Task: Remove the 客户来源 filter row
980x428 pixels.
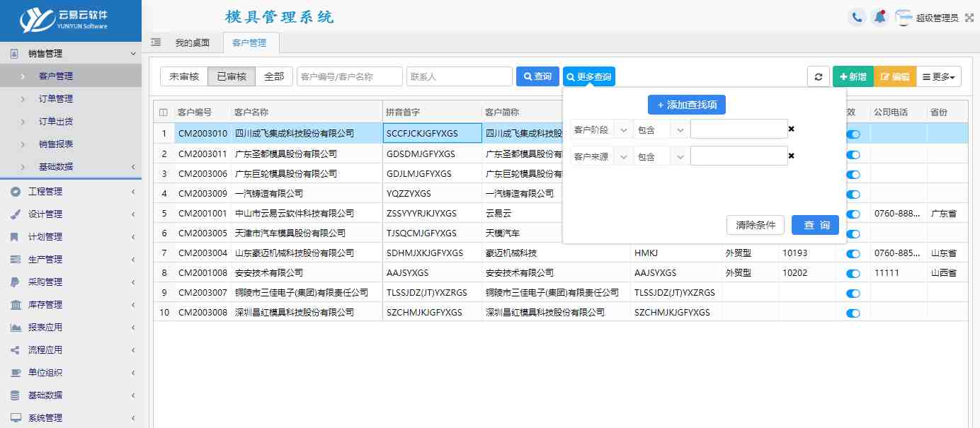Action: click(791, 156)
